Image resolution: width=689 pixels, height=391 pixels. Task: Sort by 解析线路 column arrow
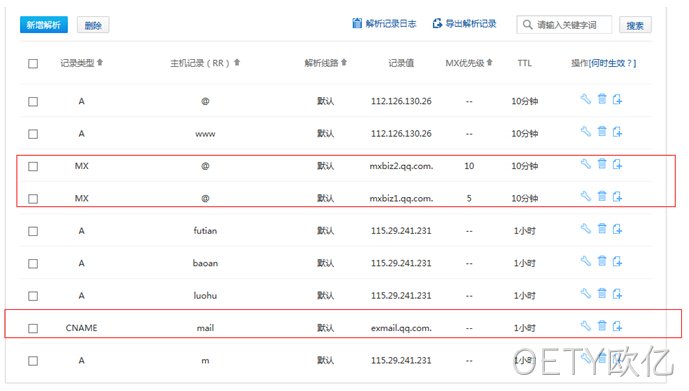pyautogui.click(x=344, y=62)
